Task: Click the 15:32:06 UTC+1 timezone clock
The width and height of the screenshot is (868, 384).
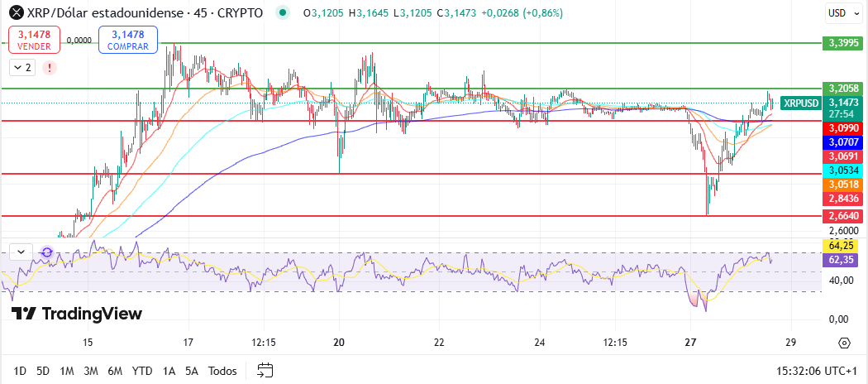Action: pyautogui.click(x=817, y=371)
